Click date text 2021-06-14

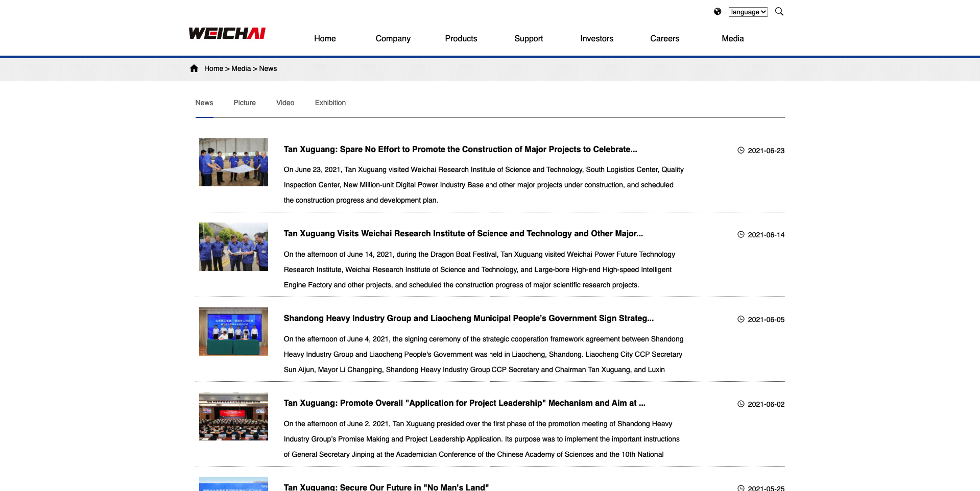click(766, 235)
